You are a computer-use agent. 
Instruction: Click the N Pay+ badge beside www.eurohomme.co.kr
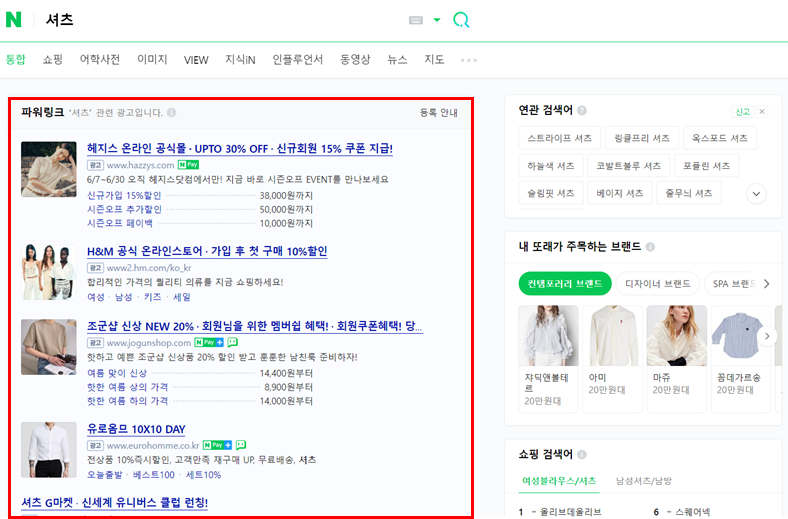click(x=217, y=445)
